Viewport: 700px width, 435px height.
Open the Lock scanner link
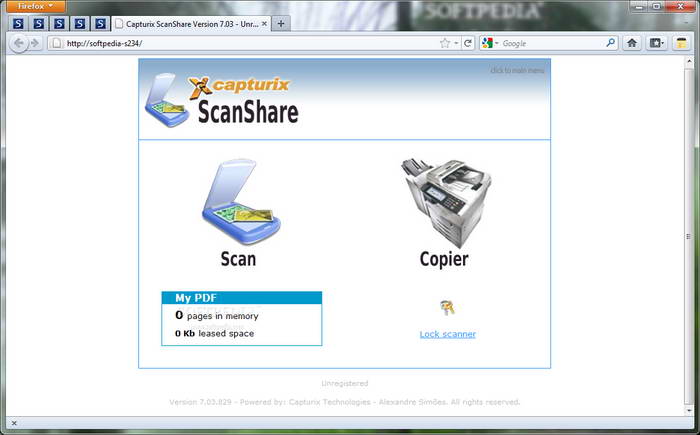tap(447, 334)
